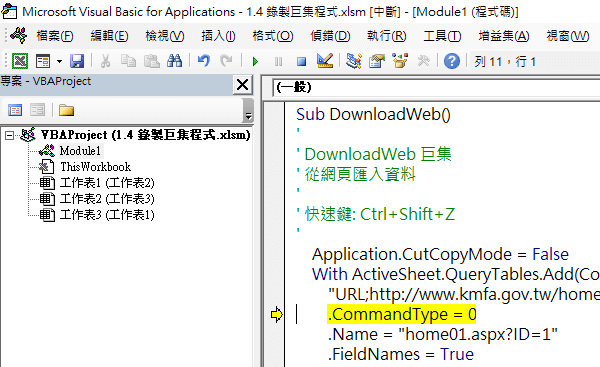Toggle Folders icon in project panel
The width and height of the screenshot is (600, 367).
[66, 110]
